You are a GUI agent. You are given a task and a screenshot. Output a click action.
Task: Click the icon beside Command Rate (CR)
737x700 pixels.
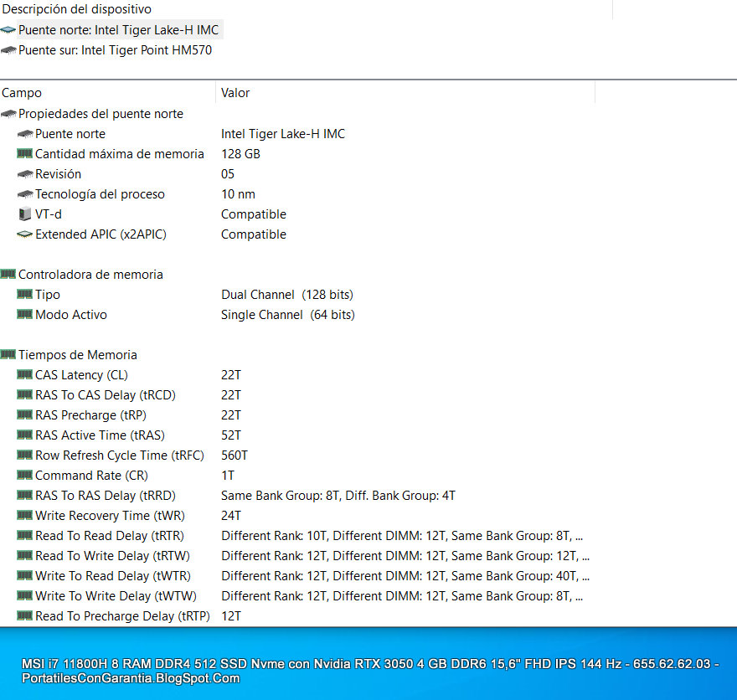(x=25, y=475)
